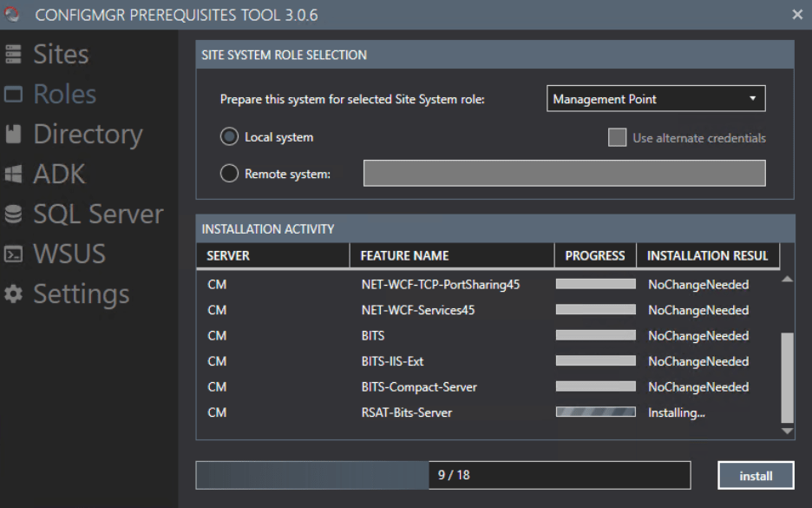Enable Use alternate credentials
The image size is (812, 508).
pos(618,137)
